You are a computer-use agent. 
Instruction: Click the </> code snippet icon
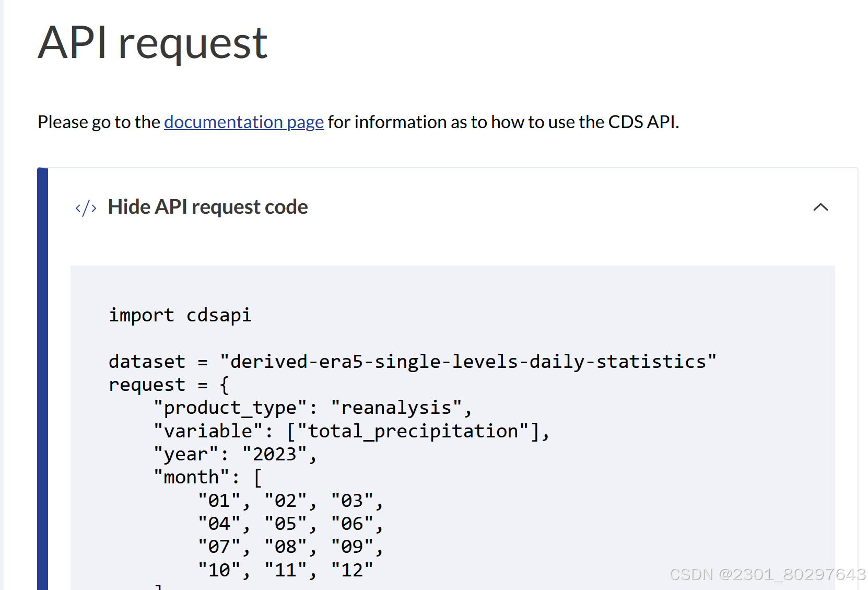pyautogui.click(x=85, y=207)
